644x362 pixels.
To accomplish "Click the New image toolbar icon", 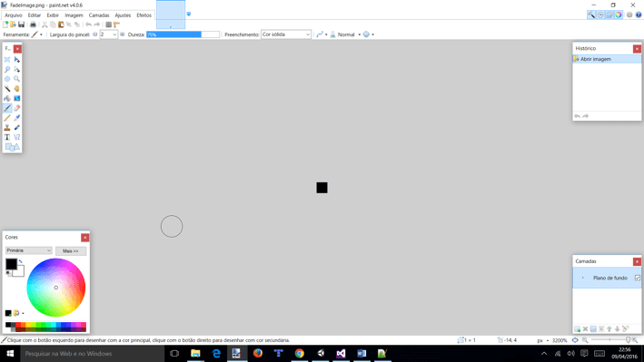I will point(5,24).
